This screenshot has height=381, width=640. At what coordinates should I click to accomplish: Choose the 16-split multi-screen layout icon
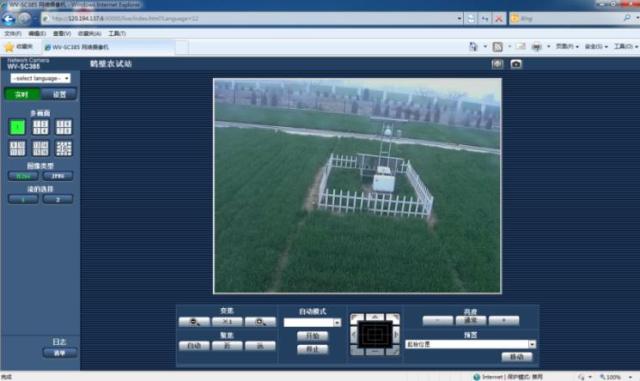(x=64, y=149)
